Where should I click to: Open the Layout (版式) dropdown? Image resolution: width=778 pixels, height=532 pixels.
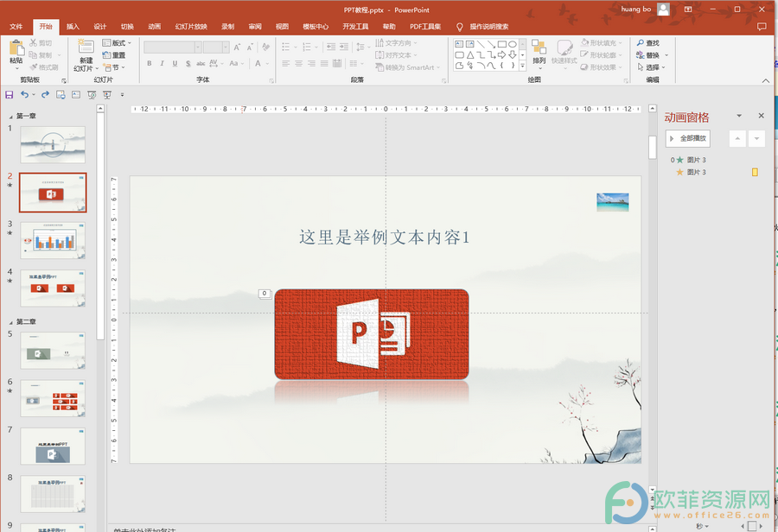[x=117, y=42]
